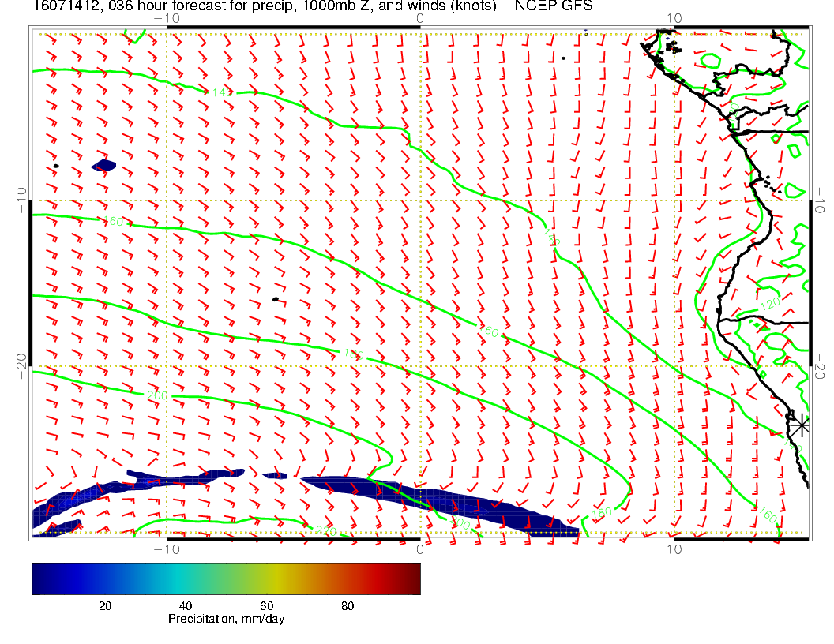The height and width of the screenshot is (644, 834).
Task: Click the -20 latitude label on the left axis
Action: coord(22,365)
